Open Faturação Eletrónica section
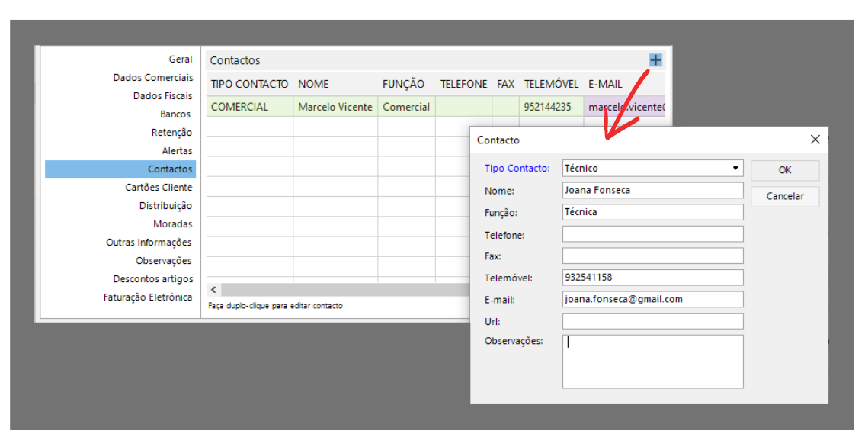 148,297
